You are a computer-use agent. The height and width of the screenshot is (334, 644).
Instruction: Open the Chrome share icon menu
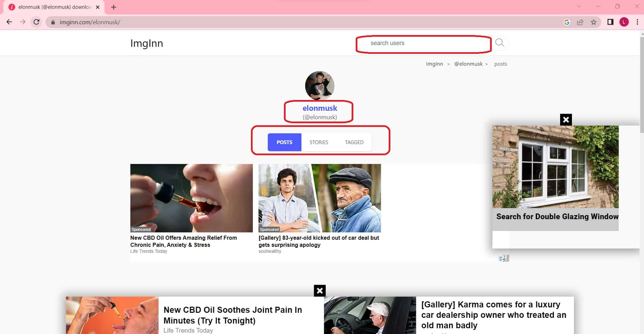click(580, 22)
